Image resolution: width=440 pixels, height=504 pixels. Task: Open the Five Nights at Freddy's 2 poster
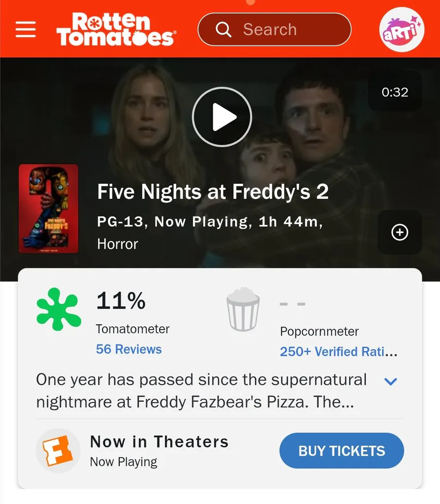click(48, 209)
